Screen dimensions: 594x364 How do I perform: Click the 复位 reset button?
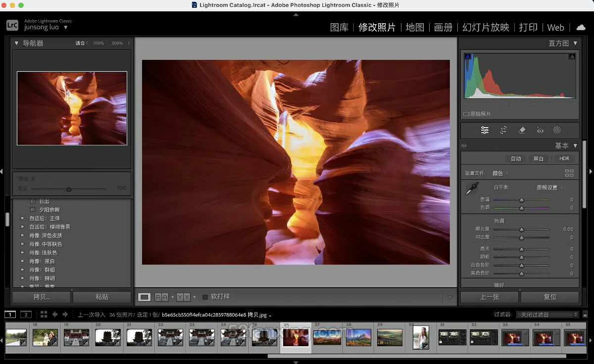coord(550,297)
